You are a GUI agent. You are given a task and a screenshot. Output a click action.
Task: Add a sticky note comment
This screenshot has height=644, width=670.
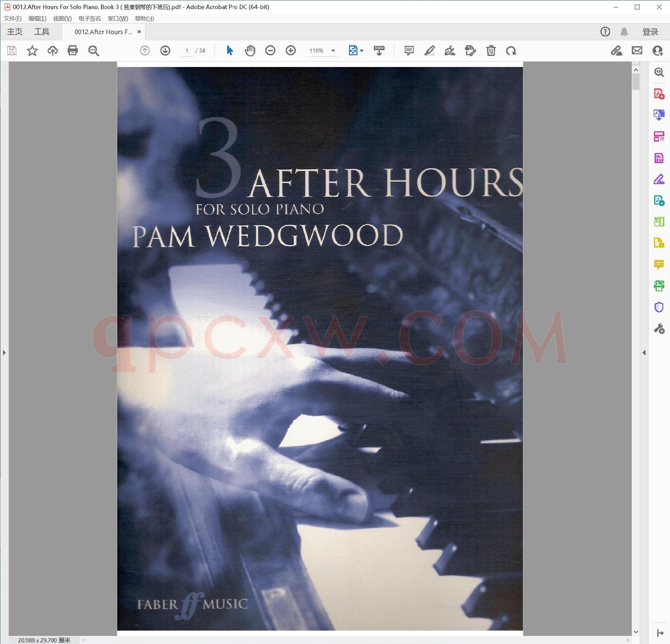408,51
